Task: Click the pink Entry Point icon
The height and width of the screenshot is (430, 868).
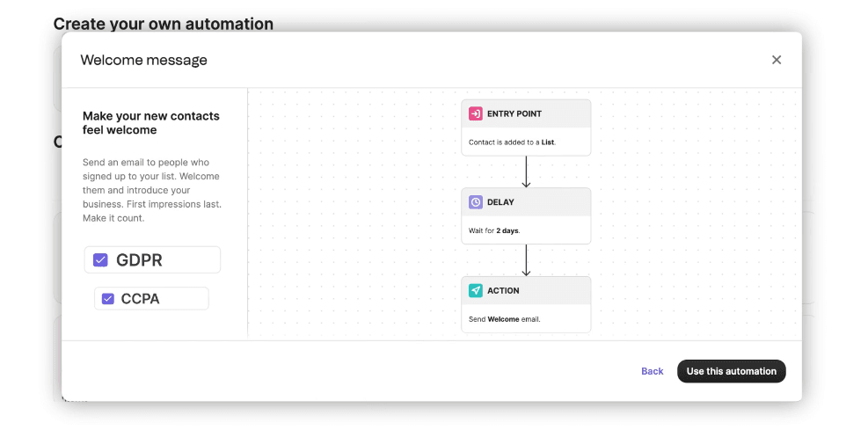Action: pos(475,114)
